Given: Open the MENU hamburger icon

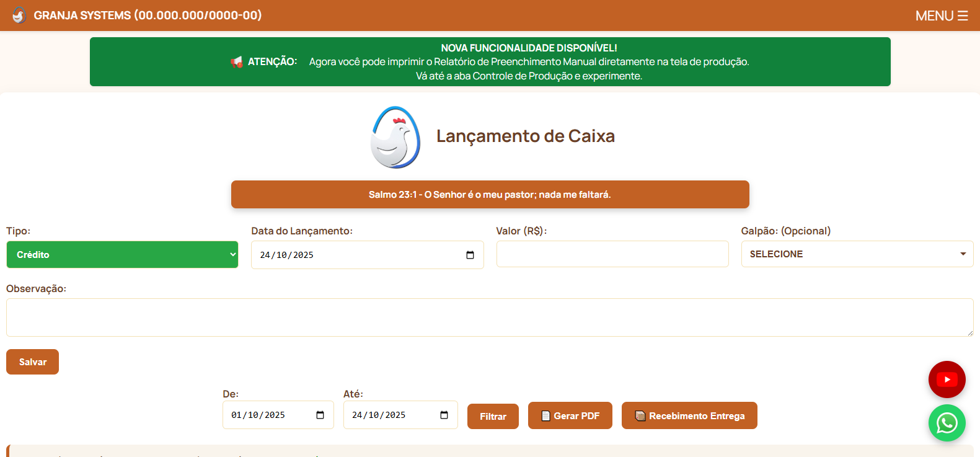Looking at the screenshot, I should (x=962, y=16).
